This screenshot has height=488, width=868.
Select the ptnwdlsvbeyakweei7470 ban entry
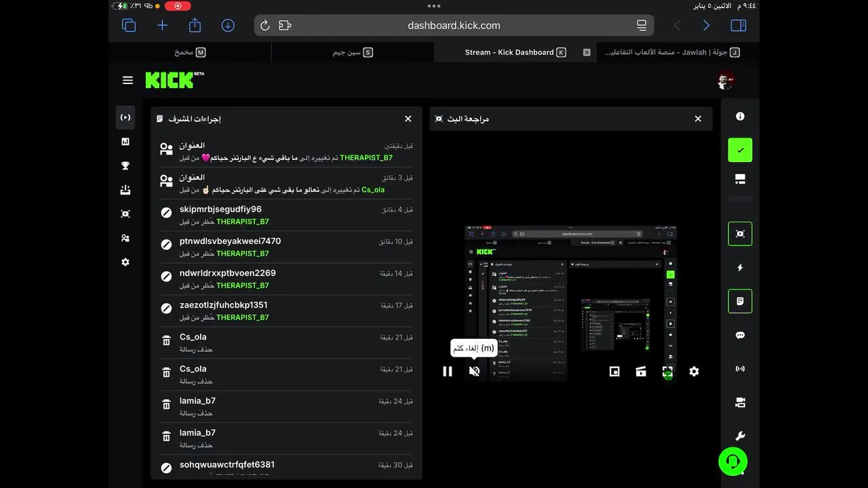tap(286, 247)
